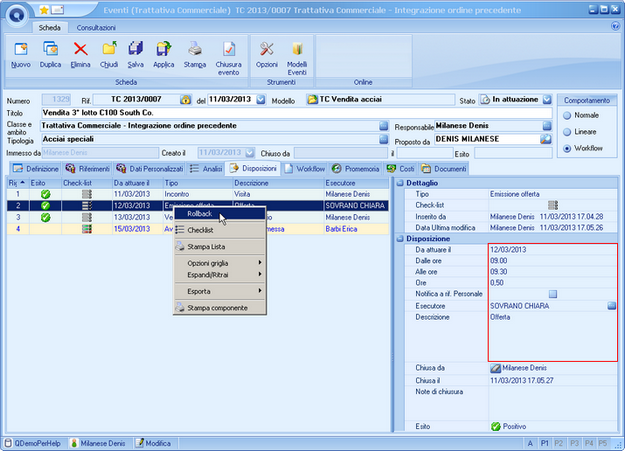Select the Normale behavior radio button
The width and height of the screenshot is (625, 451).
[x=567, y=116]
